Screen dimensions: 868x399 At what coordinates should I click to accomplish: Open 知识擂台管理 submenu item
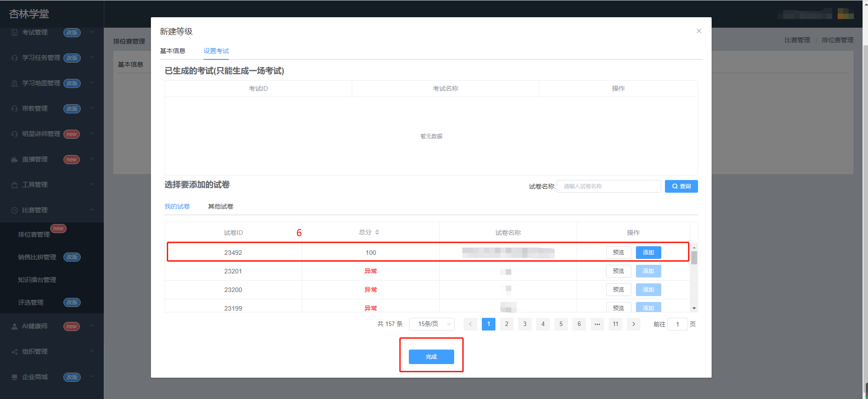click(x=52, y=280)
